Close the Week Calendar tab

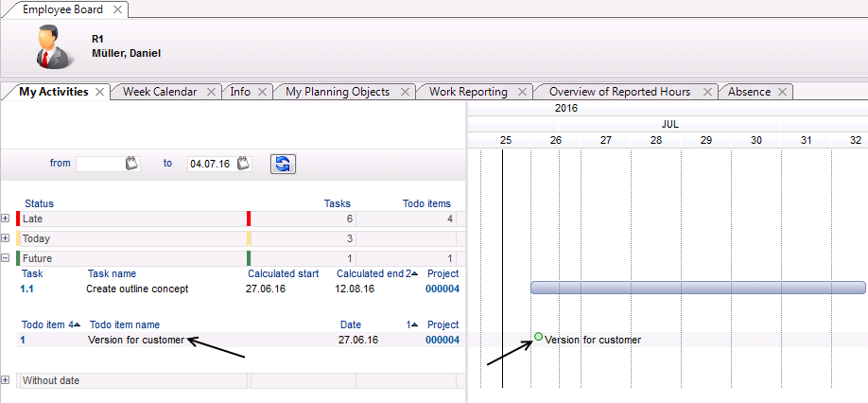[x=211, y=92]
